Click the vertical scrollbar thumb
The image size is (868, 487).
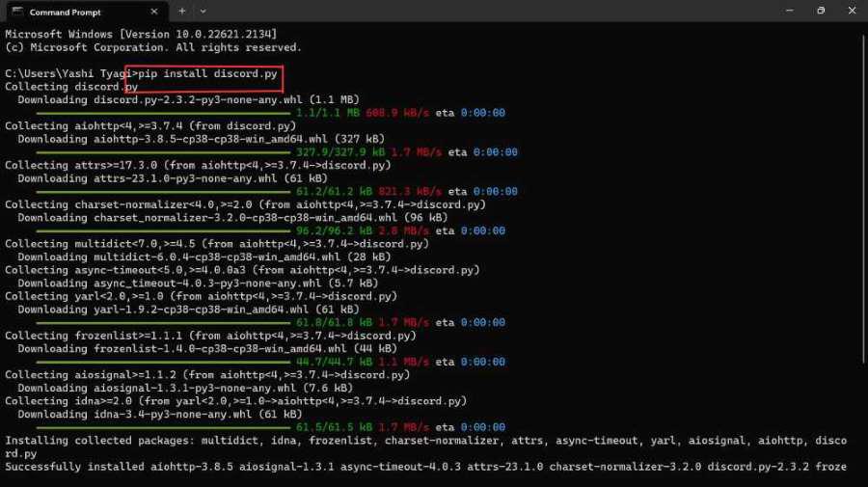coord(864,198)
